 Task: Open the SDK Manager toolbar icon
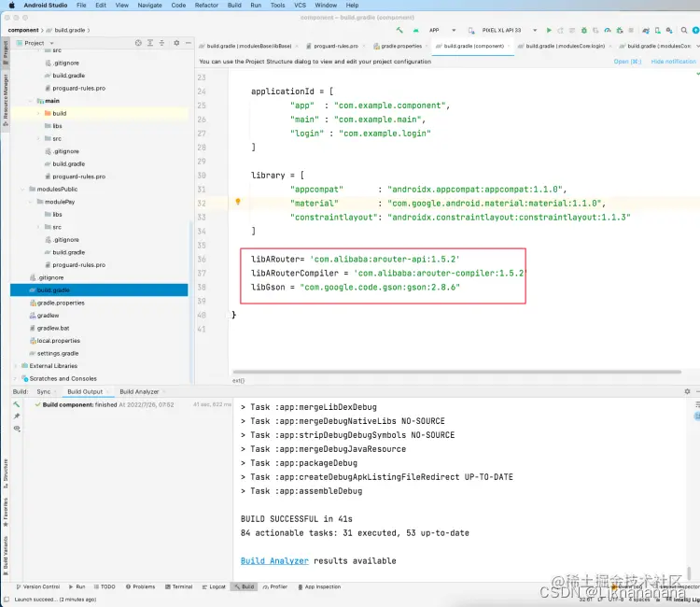[669, 31]
